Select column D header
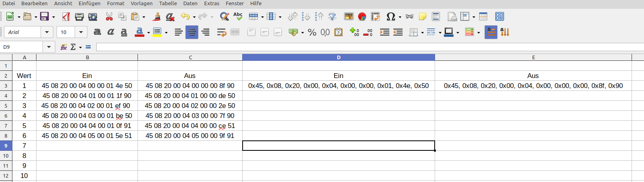644x182 pixels. click(x=338, y=58)
